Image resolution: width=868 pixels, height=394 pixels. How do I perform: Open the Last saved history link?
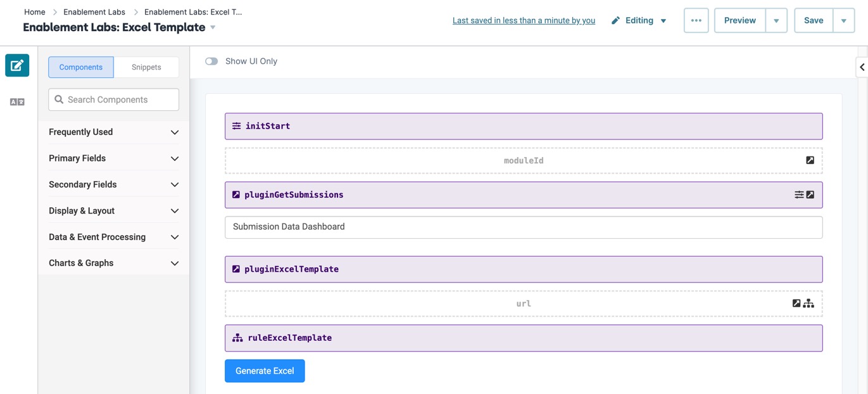(x=524, y=20)
